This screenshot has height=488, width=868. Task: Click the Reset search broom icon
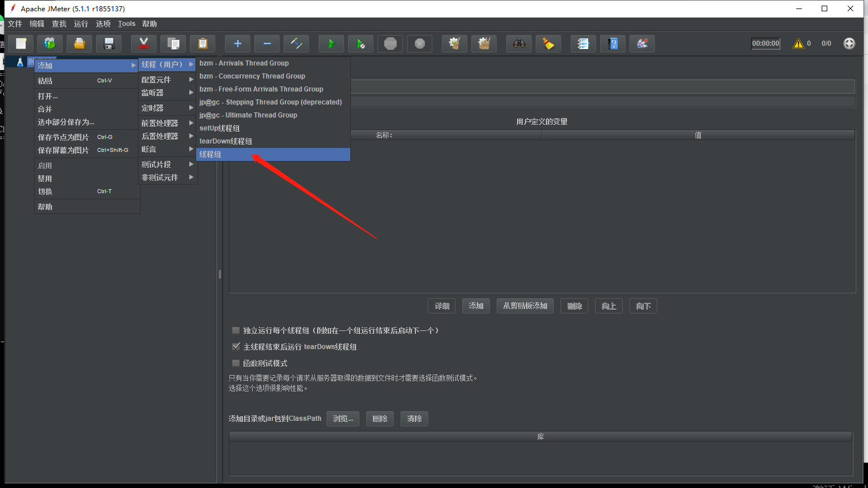[549, 43]
